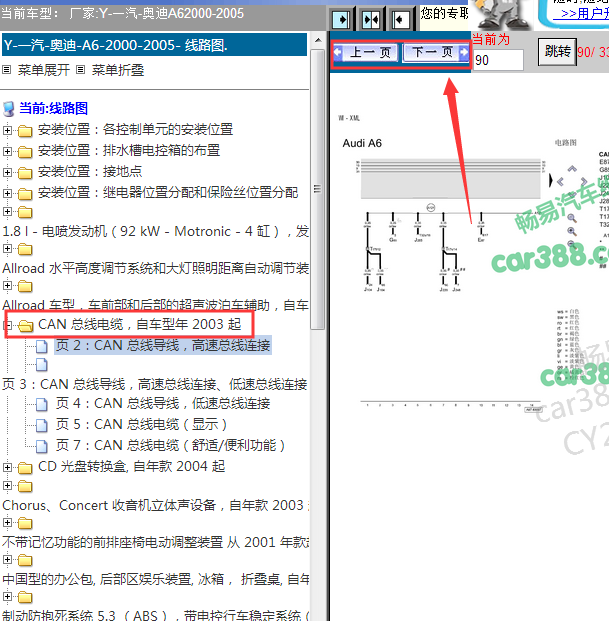
Task: Expand 安装位置:排水槽电控箱的布置 node
Action: (x=7, y=151)
